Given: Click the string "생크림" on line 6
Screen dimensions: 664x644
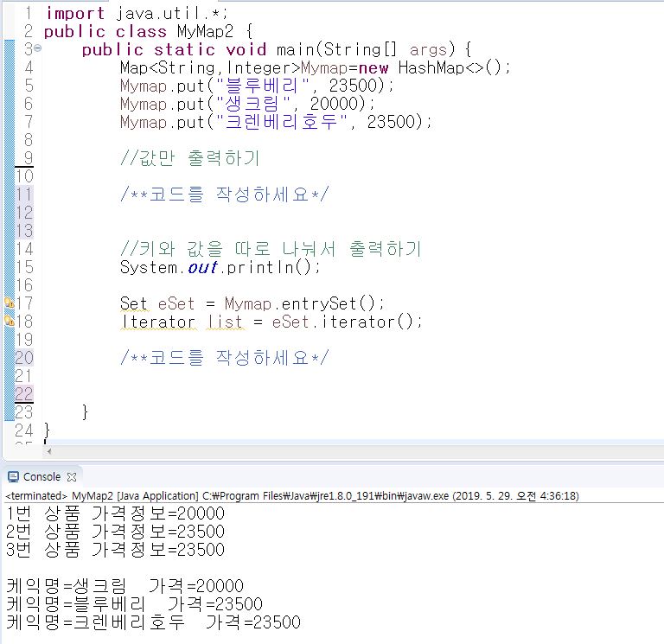Looking at the screenshot, I should click(x=253, y=104).
